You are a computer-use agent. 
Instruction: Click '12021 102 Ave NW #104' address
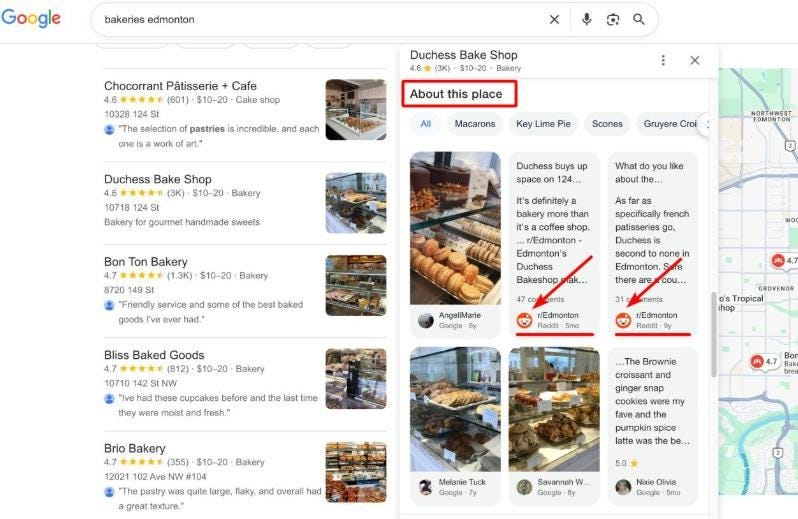tap(155, 477)
